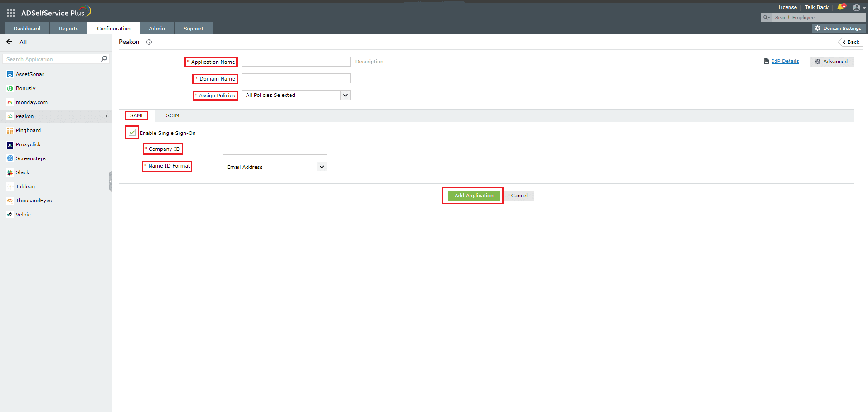Click the Search Application magnifier icon

(104, 59)
